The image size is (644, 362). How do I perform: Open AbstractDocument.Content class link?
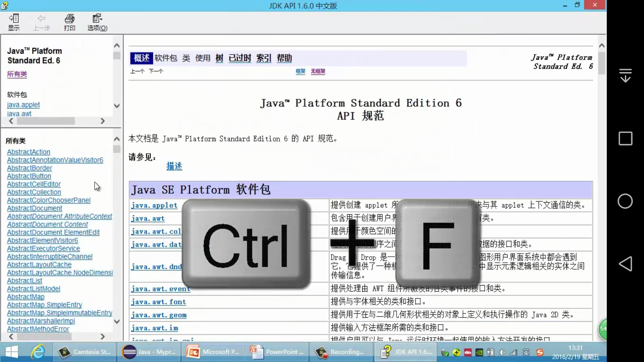47,225
